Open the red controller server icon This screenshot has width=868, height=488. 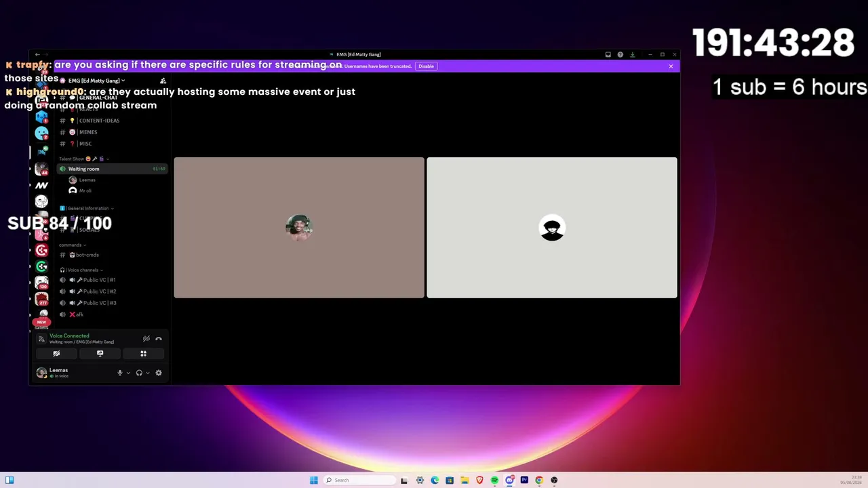(x=41, y=250)
